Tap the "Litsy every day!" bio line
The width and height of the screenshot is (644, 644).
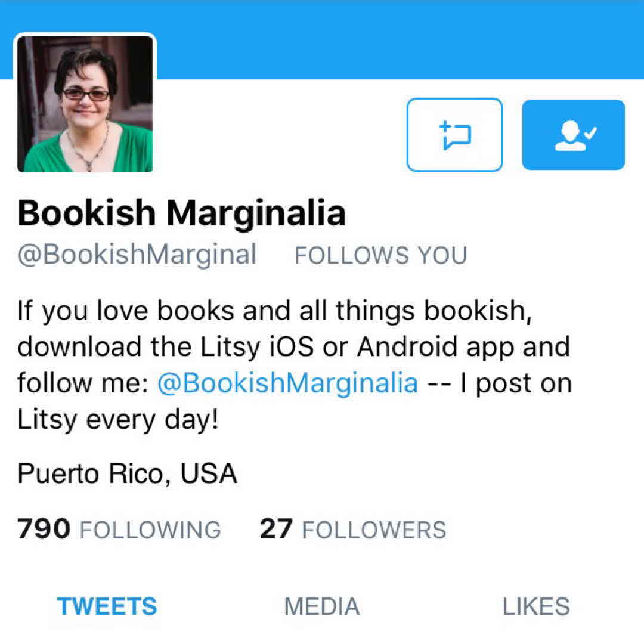(118, 420)
